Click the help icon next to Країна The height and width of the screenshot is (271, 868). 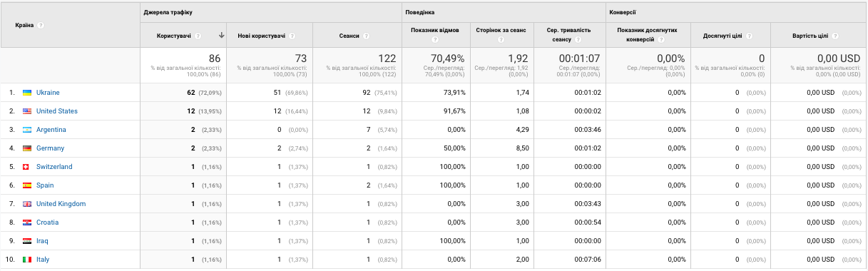(x=41, y=25)
